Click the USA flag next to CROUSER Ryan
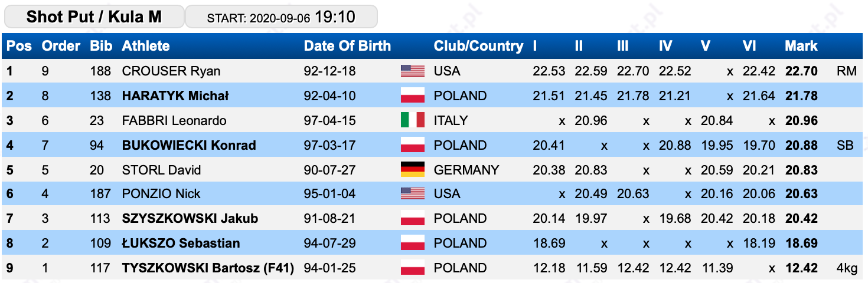The image size is (868, 283). click(413, 71)
